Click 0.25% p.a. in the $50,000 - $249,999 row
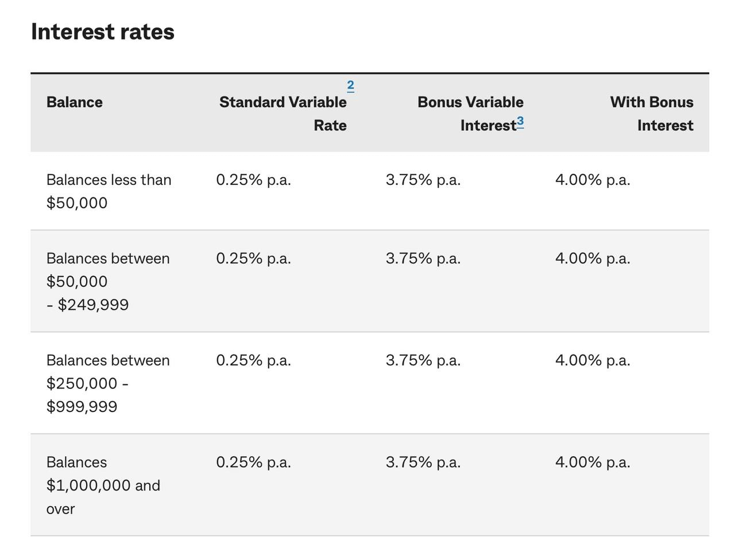The height and width of the screenshot is (560, 735). coord(253,259)
